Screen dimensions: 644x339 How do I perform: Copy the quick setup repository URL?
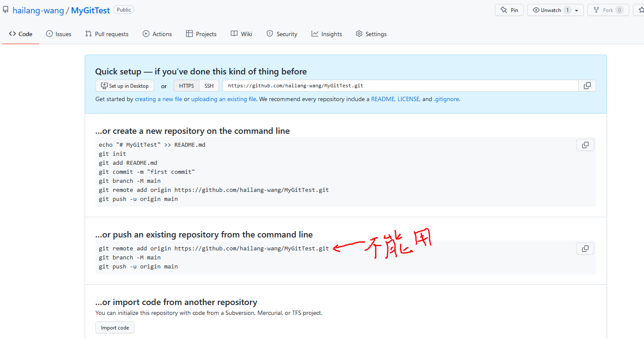tap(587, 86)
